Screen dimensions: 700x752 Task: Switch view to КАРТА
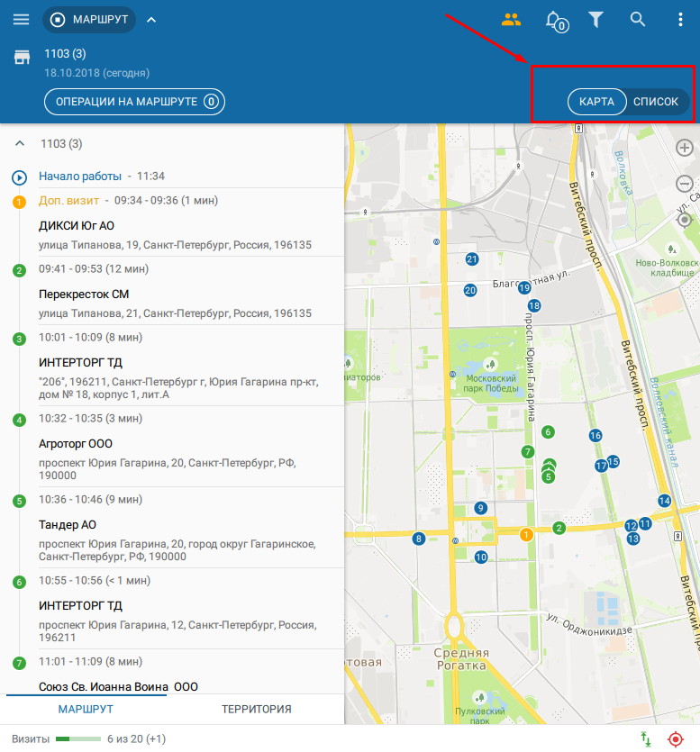(x=596, y=102)
